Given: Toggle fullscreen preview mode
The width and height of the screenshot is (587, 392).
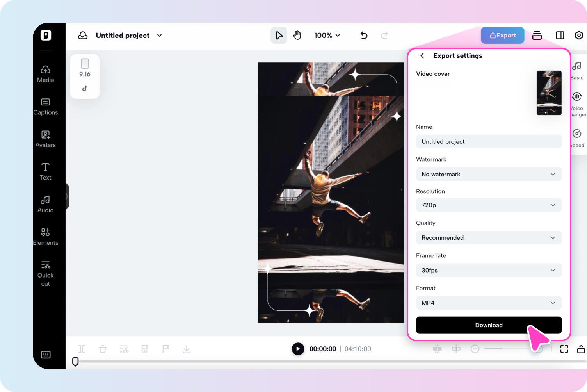Looking at the screenshot, I should tap(564, 349).
